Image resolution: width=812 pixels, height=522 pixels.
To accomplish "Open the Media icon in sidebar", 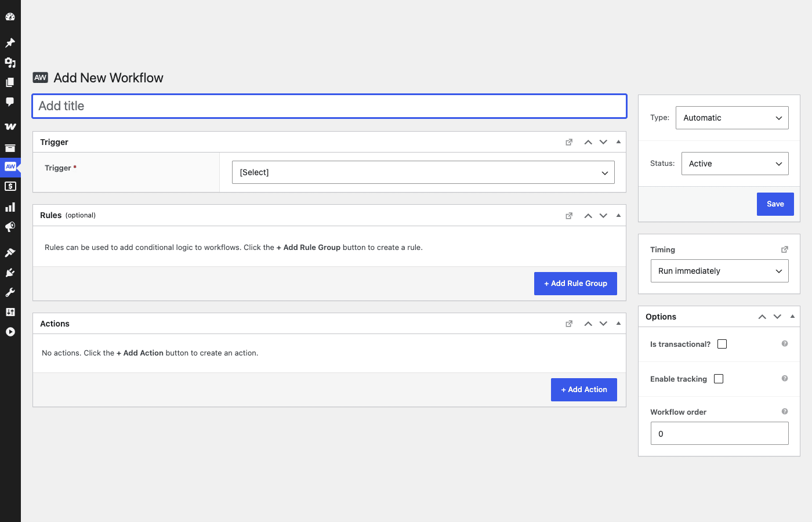I will pos(10,63).
